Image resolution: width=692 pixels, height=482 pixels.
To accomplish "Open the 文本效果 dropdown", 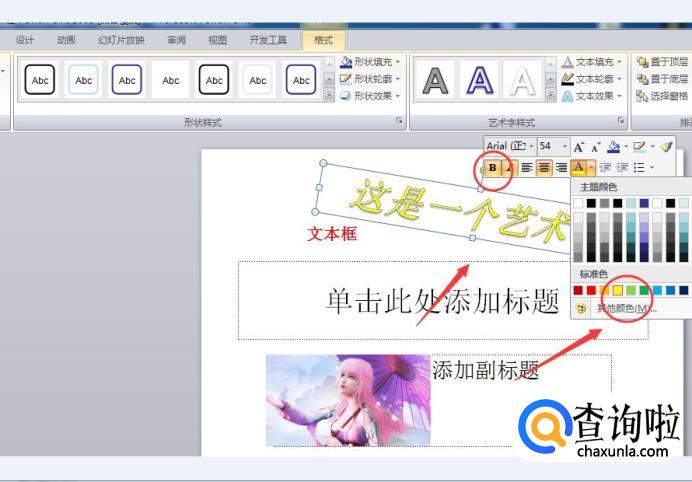I will pyautogui.click(x=591, y=96).
